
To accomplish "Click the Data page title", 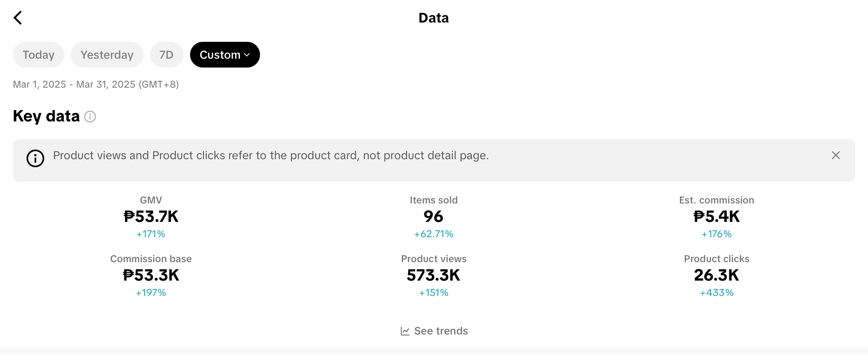I will [x=434, y=18].
